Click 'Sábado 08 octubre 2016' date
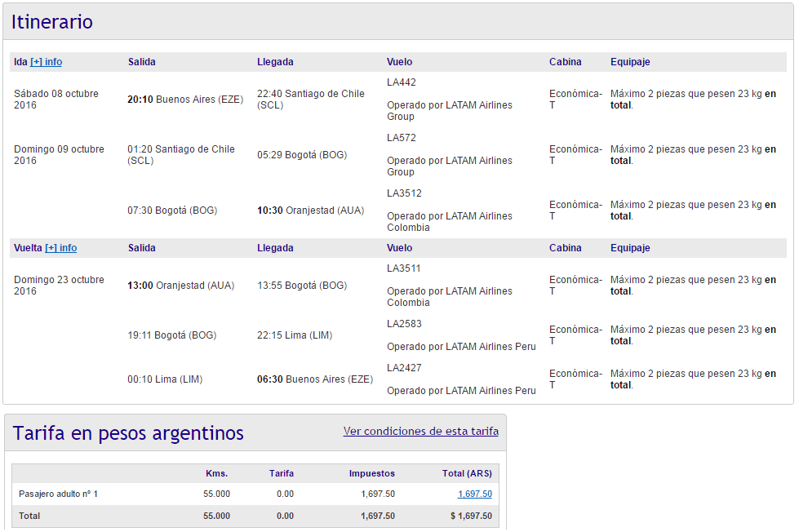The image size is (799, 532). click(56, 100)
